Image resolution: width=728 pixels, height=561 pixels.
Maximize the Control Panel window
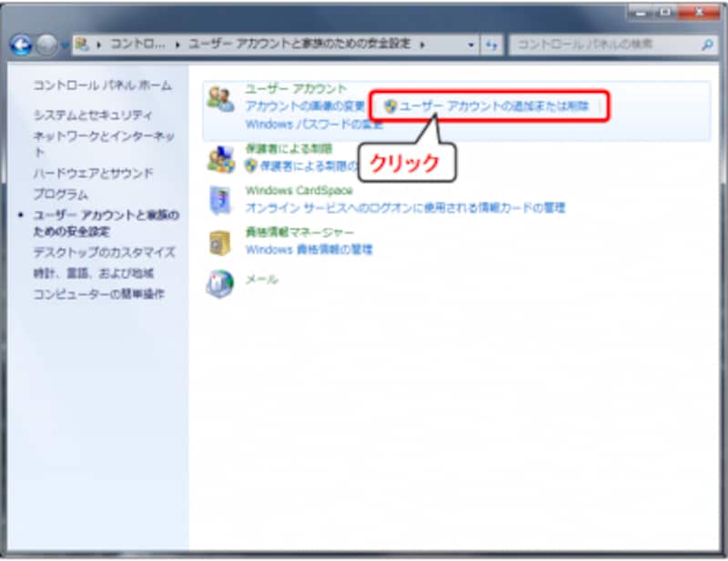point(666,13)
